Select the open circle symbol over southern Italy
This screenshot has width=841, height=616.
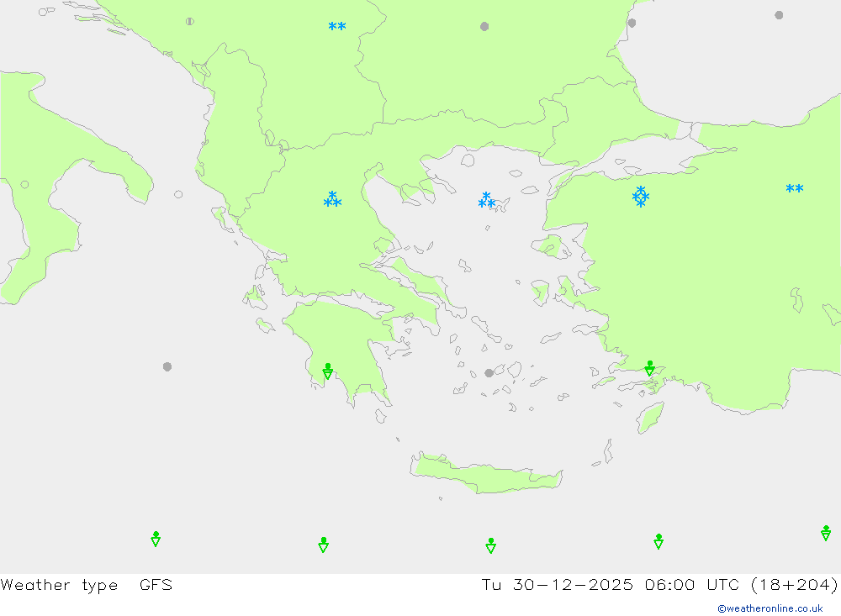(24, 184)
